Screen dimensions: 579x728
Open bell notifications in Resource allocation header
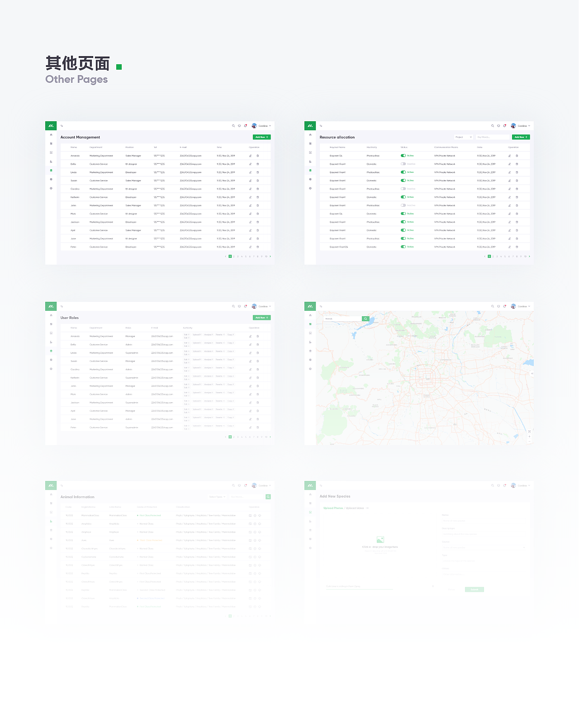[x=505, y=126]
